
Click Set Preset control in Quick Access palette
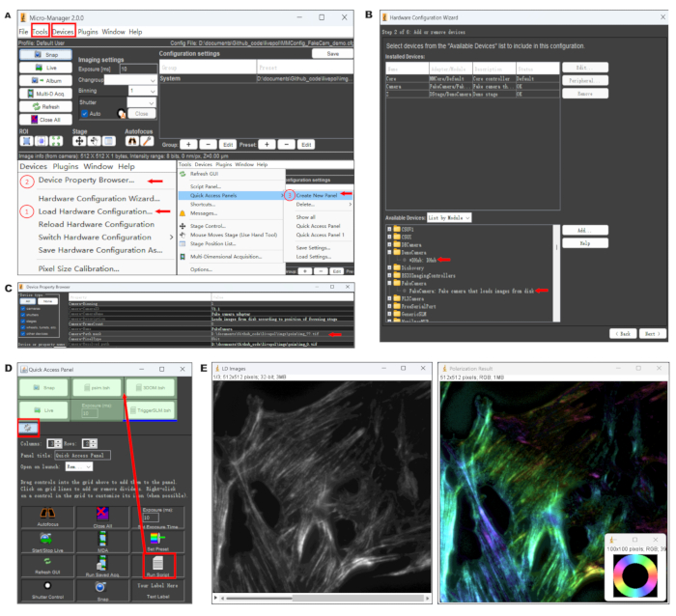(x=157, y=542)
